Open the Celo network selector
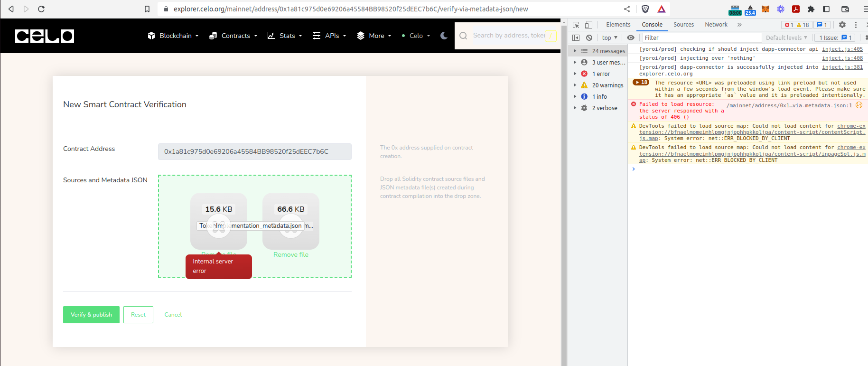 click(x=416, y=36)
